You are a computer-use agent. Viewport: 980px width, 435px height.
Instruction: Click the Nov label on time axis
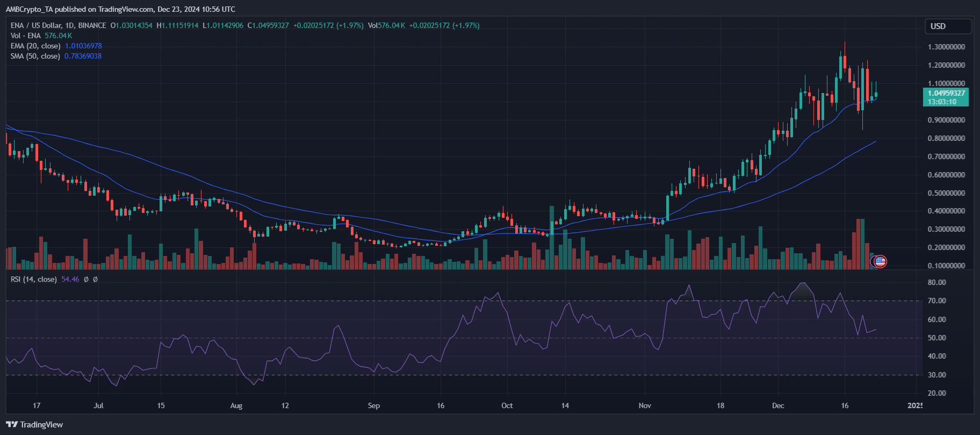pyautogui.click(x=645, y=405)
